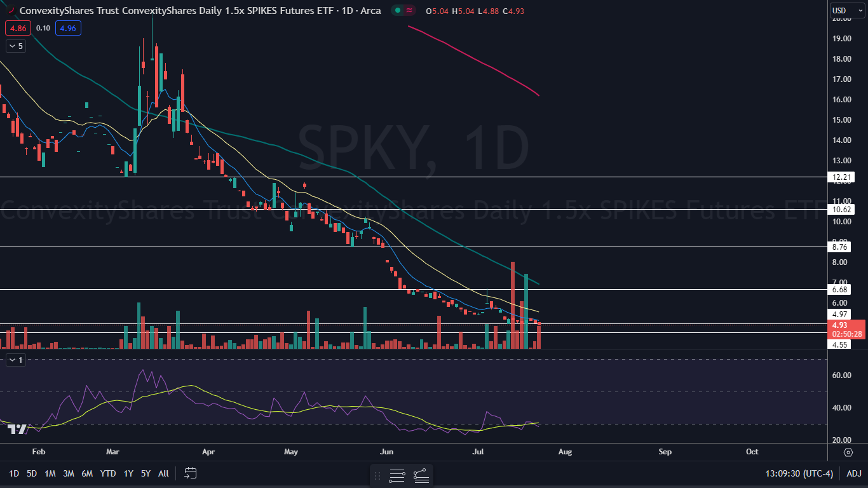The width and height of the screenshot is (868, 488).
Task: Select the 1M time range
Action: click(x=50, y=473)
